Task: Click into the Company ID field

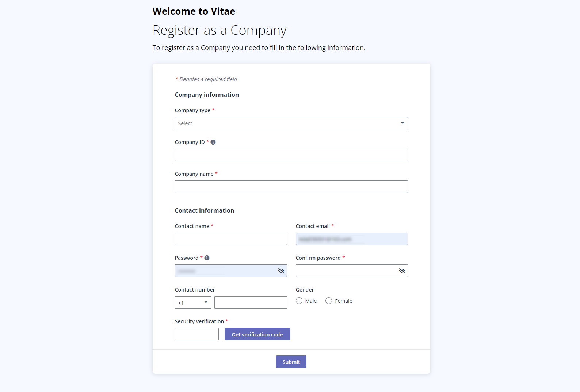Action: 291,155
